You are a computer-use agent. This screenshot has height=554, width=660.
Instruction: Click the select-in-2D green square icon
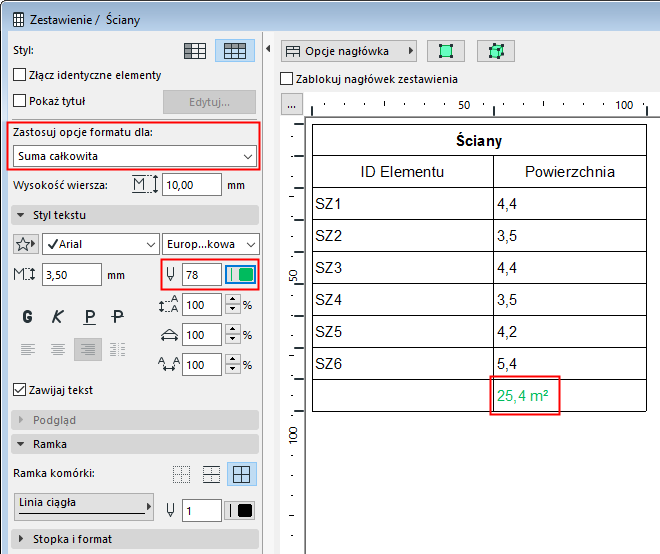point(446,51)
